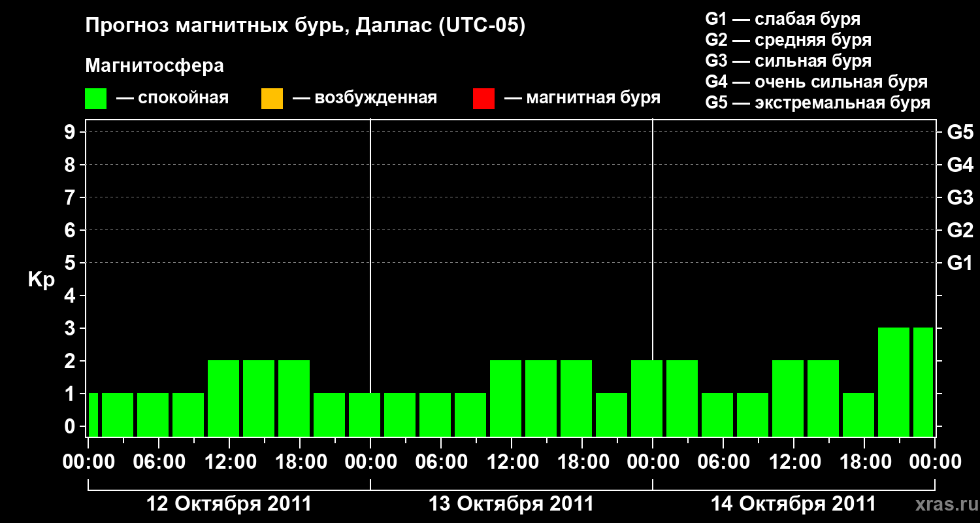Click the 'G4' right axis label

pos(960,165)
